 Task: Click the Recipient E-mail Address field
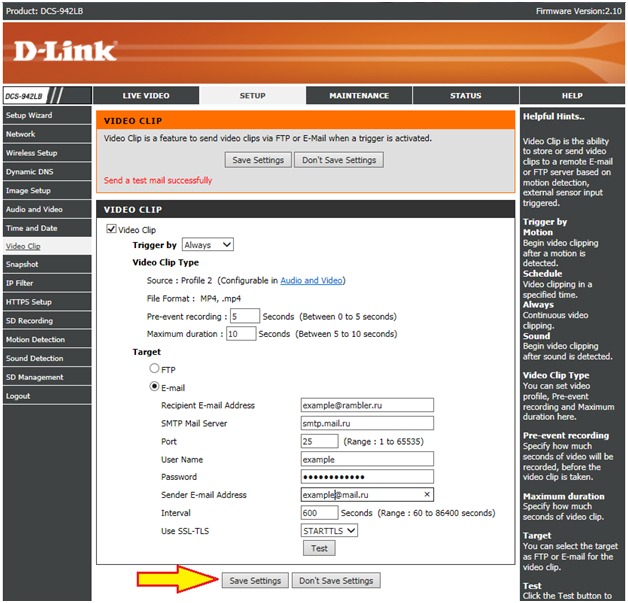click(367, 405)
